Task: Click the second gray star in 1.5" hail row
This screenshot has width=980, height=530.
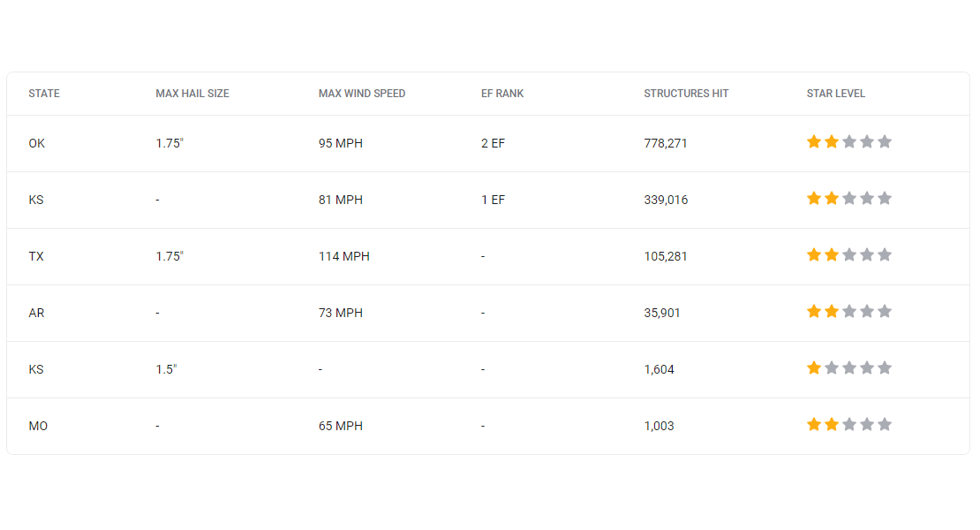Action: click(x=849, y=368)
